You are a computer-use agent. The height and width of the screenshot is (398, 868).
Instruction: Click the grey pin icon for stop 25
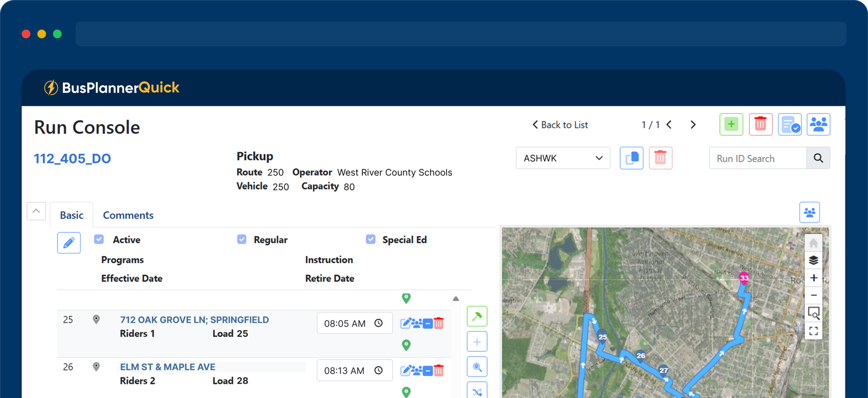point(96,319)
